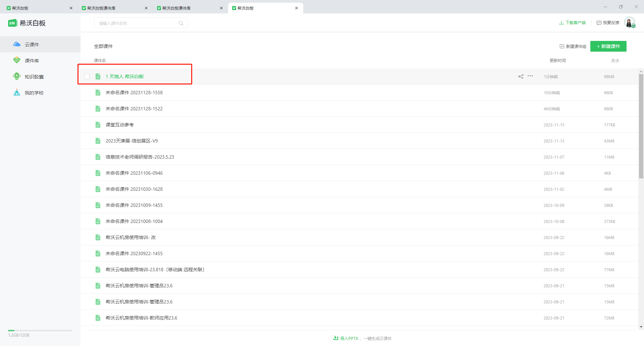Click the 课件库 diamond icon

[x=17, y=60]
